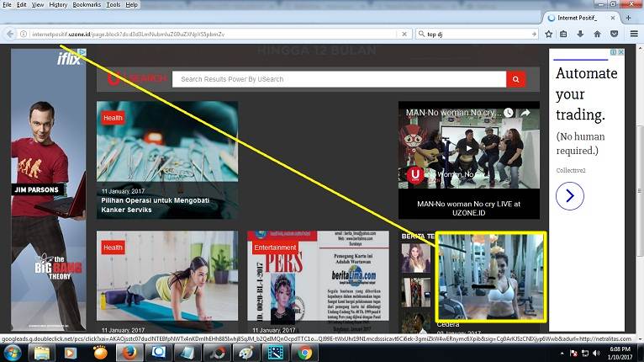Click the Collective2 label in ad
This screenshot has width=644, height=362.
(571, 170)
